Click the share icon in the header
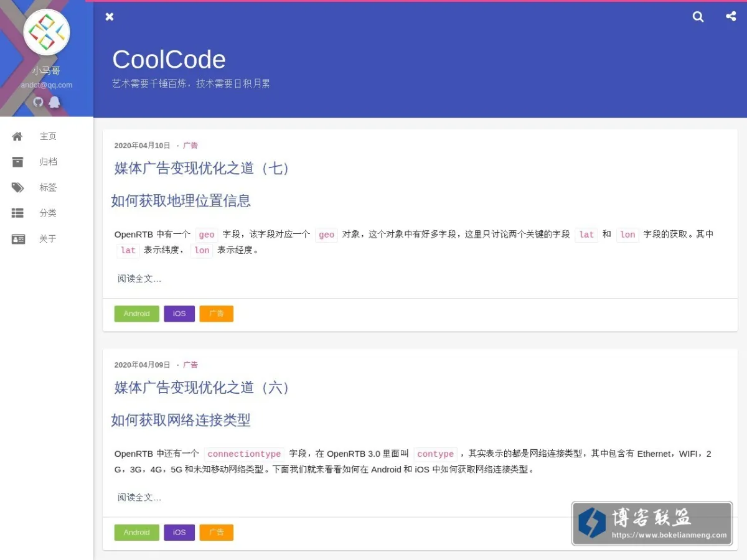The width and height of the screenshot is (747, 560). point(731,17)
